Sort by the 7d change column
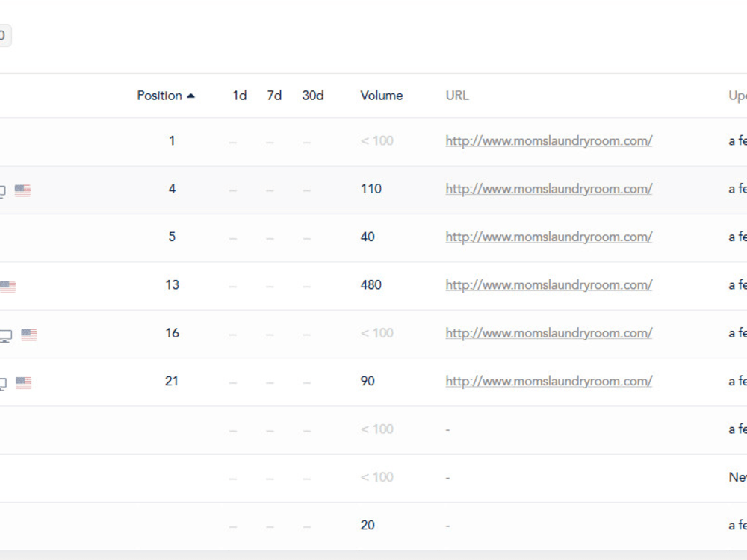747x560 pixels. pyautogui.click(x=274, y=96)
